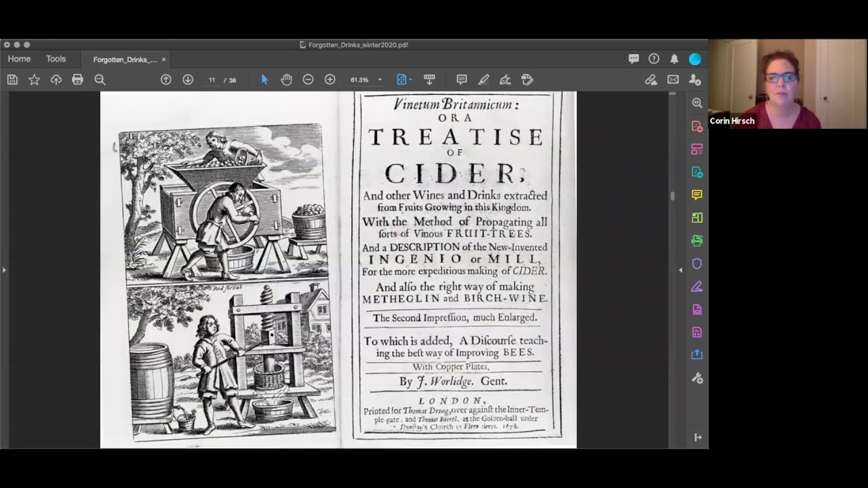Click the zoom in plus button
The width and height of the screenshot is (868, 488).
tap(330, 80)
